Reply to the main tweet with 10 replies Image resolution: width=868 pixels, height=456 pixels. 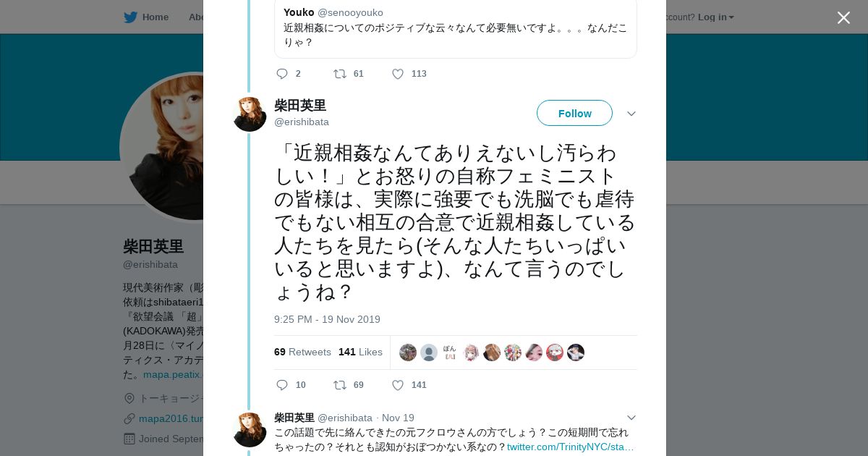[282, 385]
